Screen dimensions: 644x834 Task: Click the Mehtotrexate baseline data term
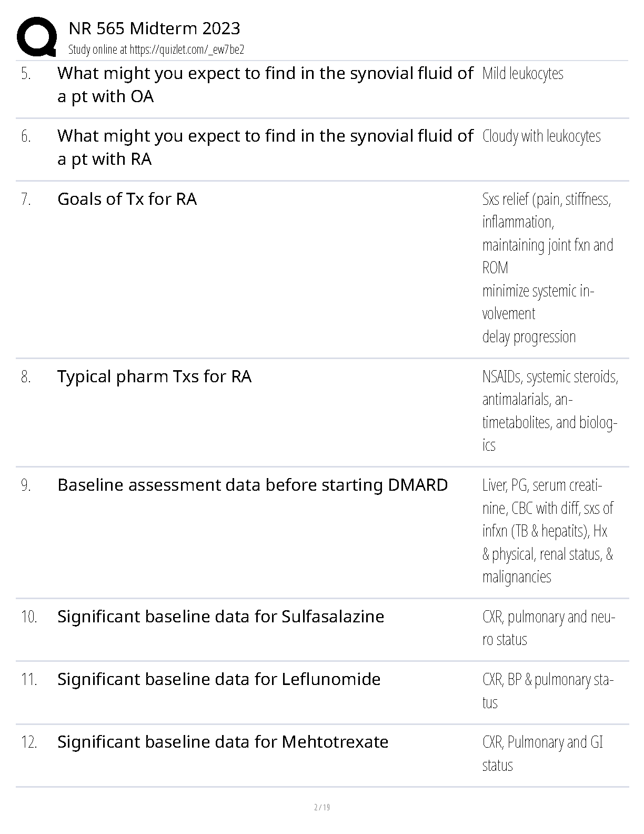[x=223, y=742]
